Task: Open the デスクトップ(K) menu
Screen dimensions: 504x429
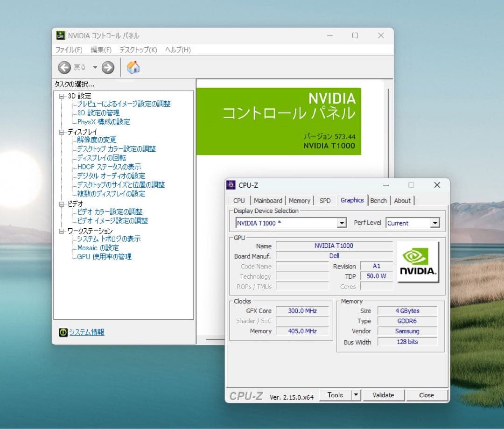Action: click(x=138, y=50)
